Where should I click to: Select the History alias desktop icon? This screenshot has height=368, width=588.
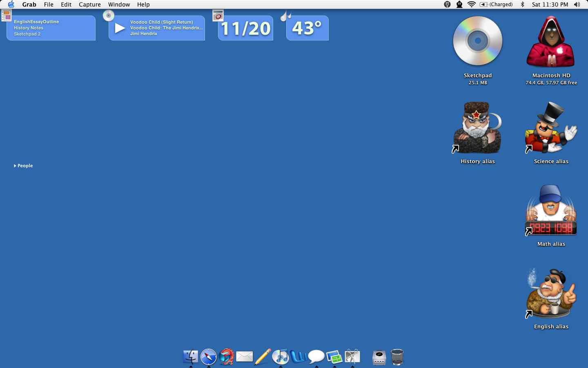pos(477,128)
